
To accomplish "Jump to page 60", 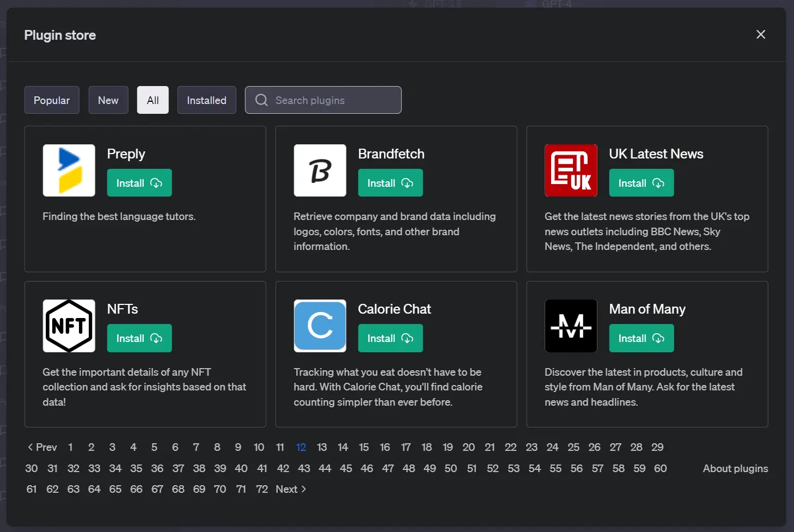I will 661,468.
